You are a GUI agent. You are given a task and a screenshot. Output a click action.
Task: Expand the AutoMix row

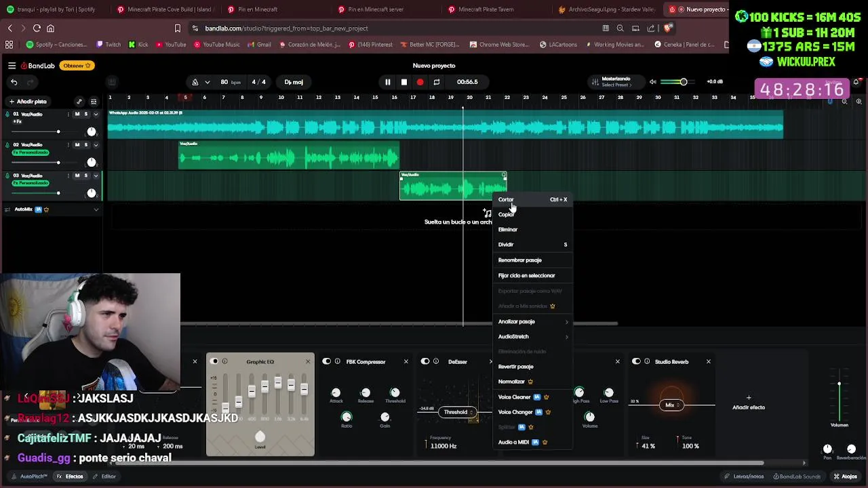[x=96, y=209]
